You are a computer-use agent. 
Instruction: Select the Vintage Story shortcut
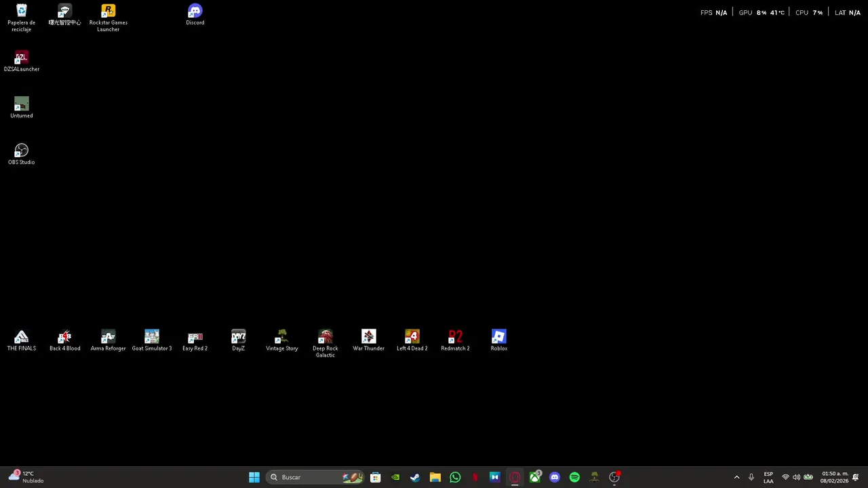[x=281, y=341]
